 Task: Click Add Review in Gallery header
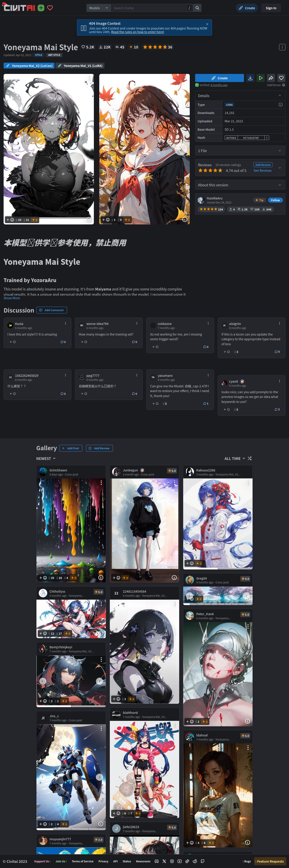pos(99,448)
